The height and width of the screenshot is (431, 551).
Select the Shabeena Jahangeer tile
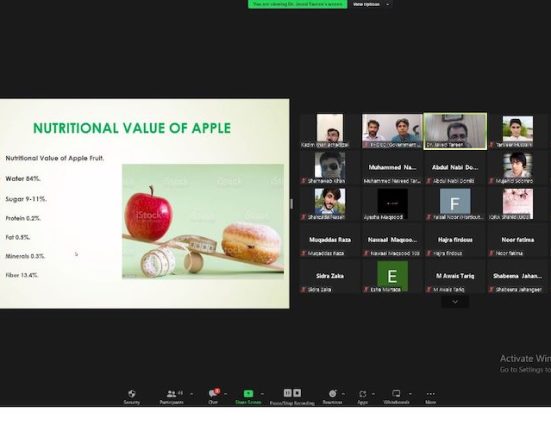pyautogui.click(x=517, y=276)
